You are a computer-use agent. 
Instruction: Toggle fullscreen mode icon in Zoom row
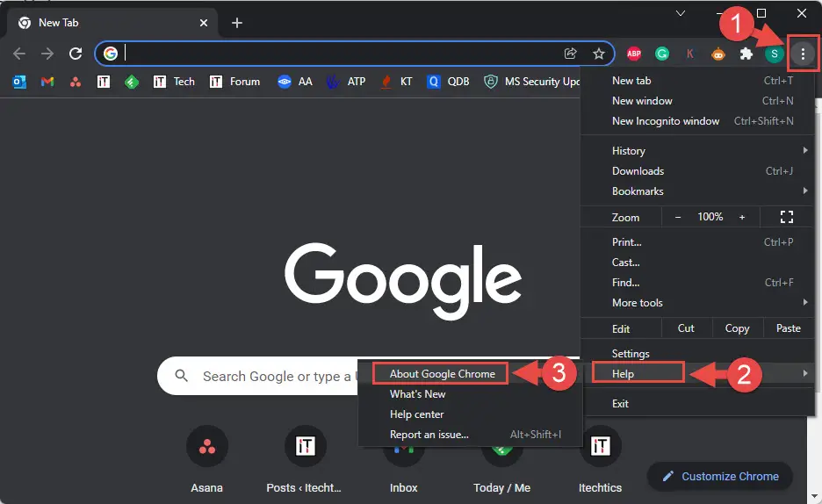point(786,217)
